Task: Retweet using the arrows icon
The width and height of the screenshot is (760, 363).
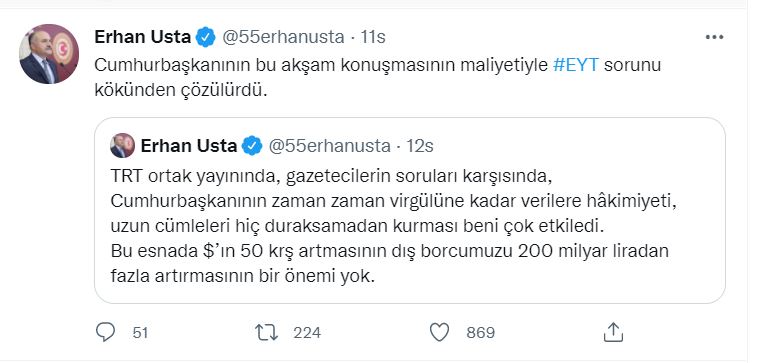Action: 267,332
